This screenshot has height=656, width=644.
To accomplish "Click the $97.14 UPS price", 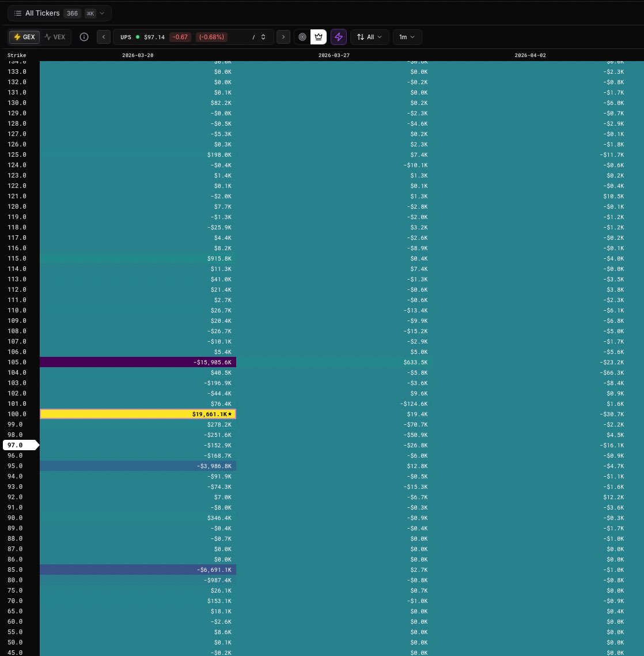I will [x=154, y=37].
